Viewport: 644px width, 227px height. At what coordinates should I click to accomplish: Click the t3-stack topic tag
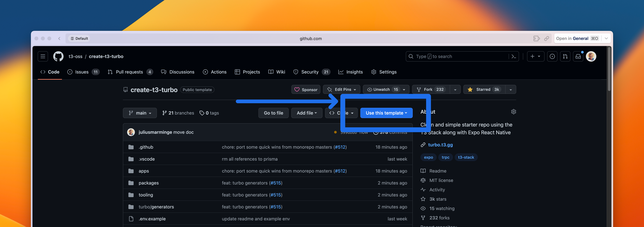pyautogui.click(x=466, y=157)
